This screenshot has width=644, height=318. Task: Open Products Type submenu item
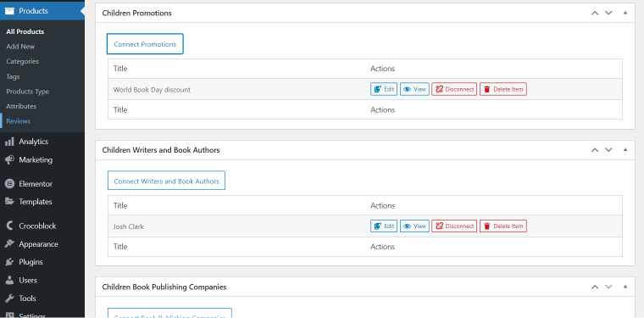(27, 92)
